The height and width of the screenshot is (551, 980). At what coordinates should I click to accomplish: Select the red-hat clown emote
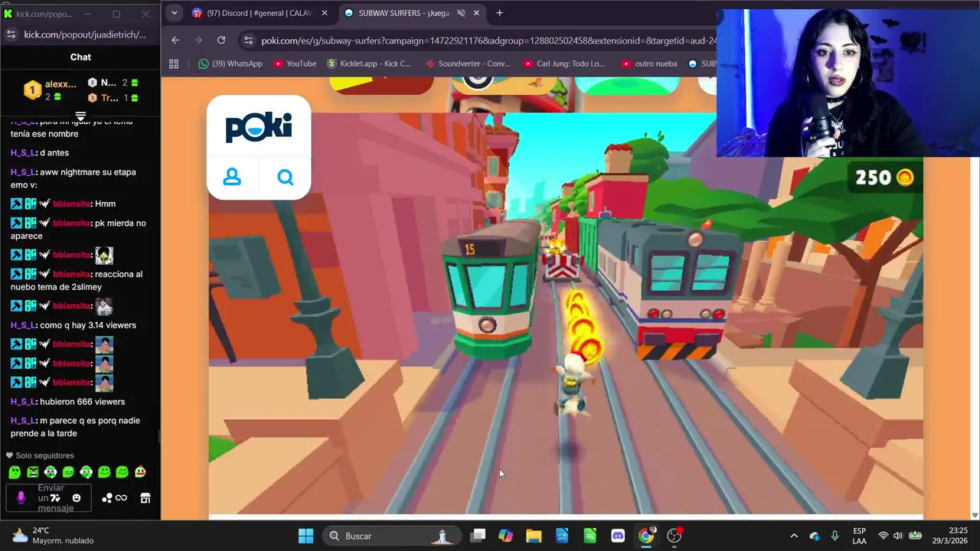tap(140, 472)
